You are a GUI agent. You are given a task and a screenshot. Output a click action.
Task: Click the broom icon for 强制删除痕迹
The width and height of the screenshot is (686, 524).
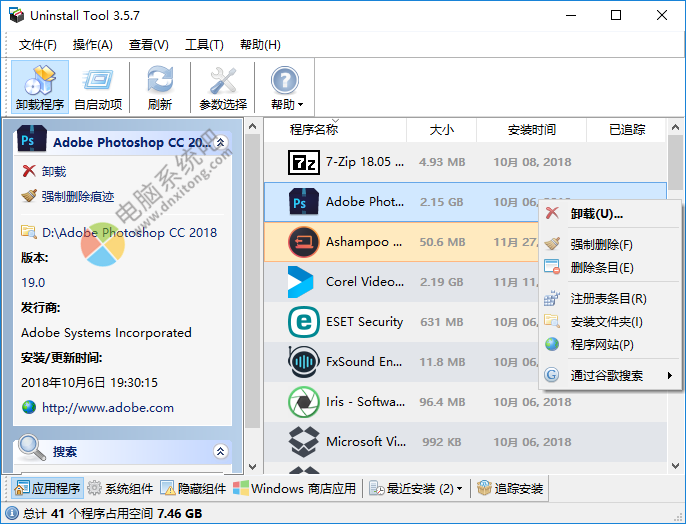(x=29, y=196)
